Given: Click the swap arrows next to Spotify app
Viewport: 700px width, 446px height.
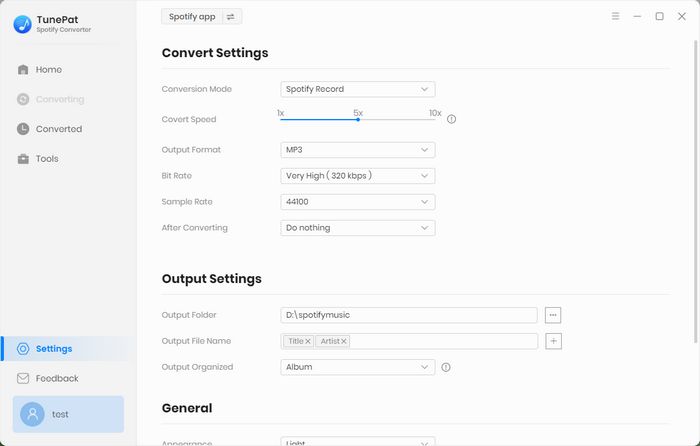Looking at the screenshot, I should tap(230, 17).
